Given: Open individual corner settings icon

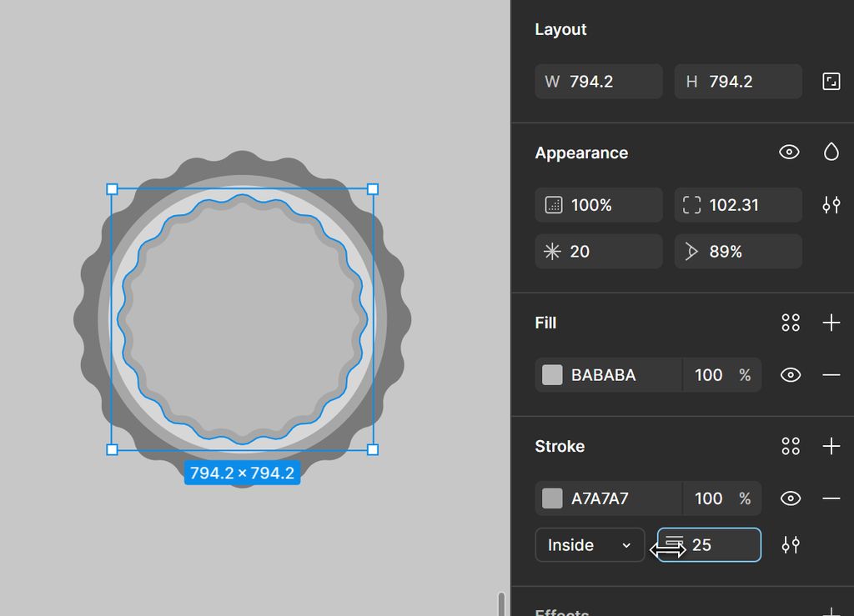Looking at the screenshot, I should [831, 205].
